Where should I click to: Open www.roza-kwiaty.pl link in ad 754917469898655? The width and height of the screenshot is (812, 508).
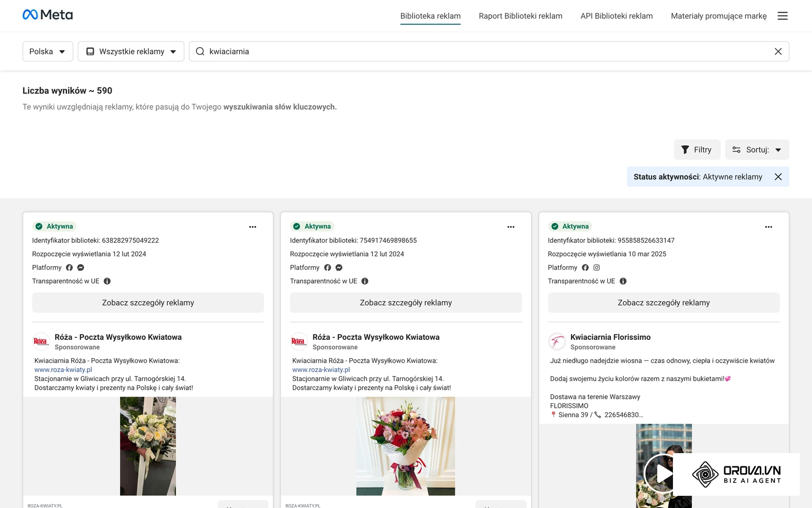(321, 370)
